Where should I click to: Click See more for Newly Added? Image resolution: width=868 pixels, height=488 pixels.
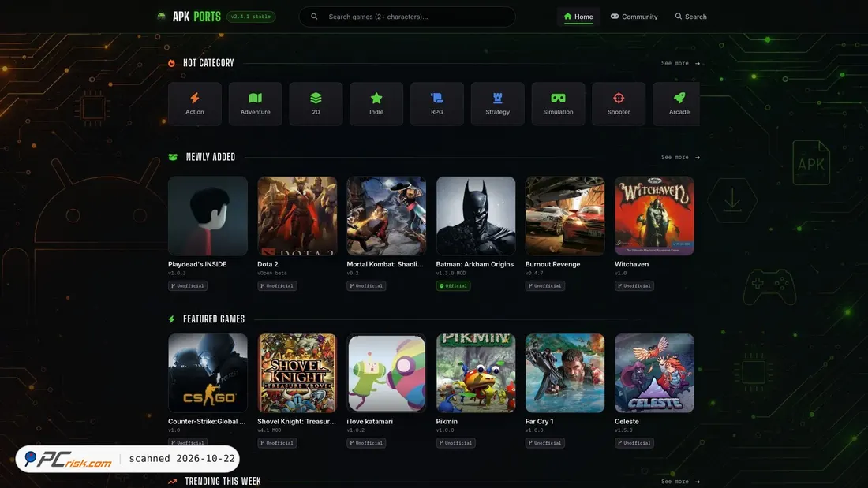[680, 157]
